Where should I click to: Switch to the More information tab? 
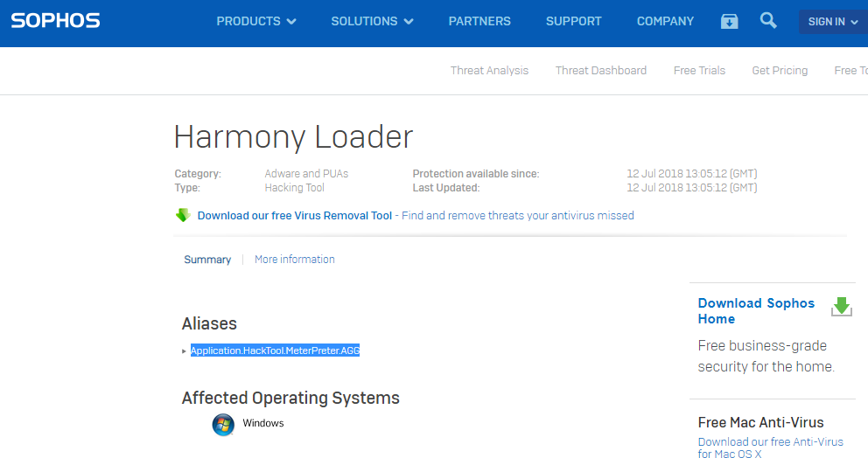click(295, 260)
